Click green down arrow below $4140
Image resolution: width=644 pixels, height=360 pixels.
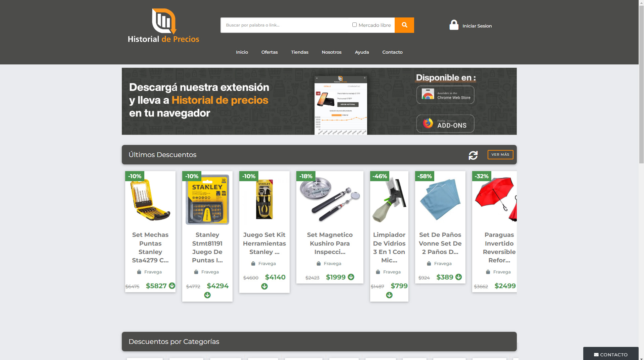point(264,287)
